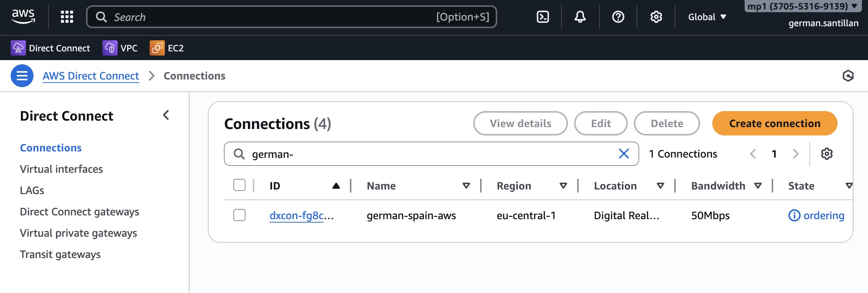Click the Digital Real... location cell
868x293 pixels.
627,215
